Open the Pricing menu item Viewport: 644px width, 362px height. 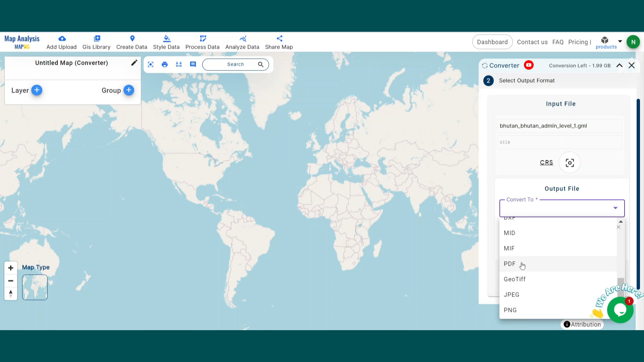tap(578, 42)
